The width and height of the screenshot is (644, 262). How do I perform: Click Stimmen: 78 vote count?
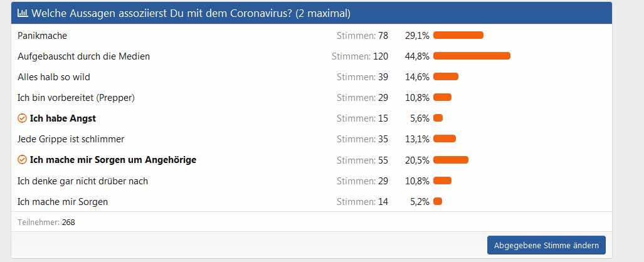click(x=362, y=36)
